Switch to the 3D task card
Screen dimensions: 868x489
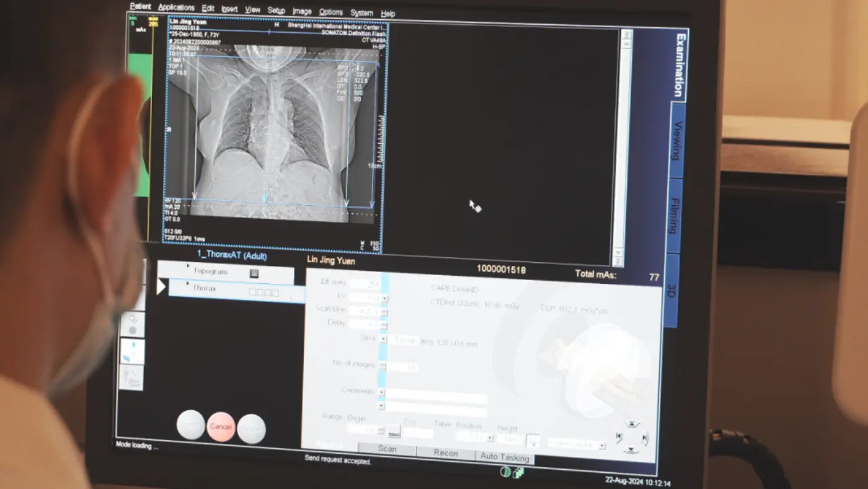pos(671,290)
